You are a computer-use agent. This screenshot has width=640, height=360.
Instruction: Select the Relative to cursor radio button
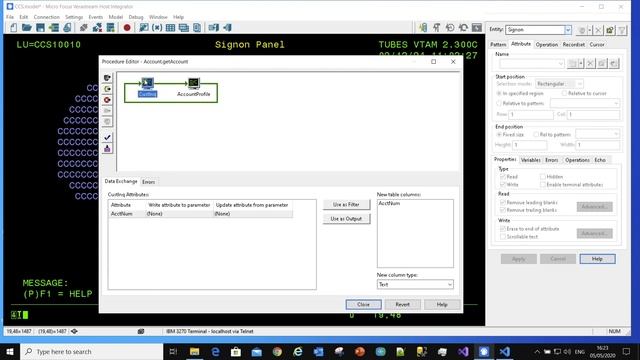point(564,93)
